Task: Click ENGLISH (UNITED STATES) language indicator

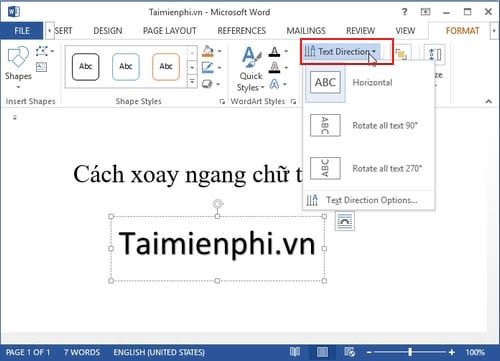Action: (x=159, y=352)
